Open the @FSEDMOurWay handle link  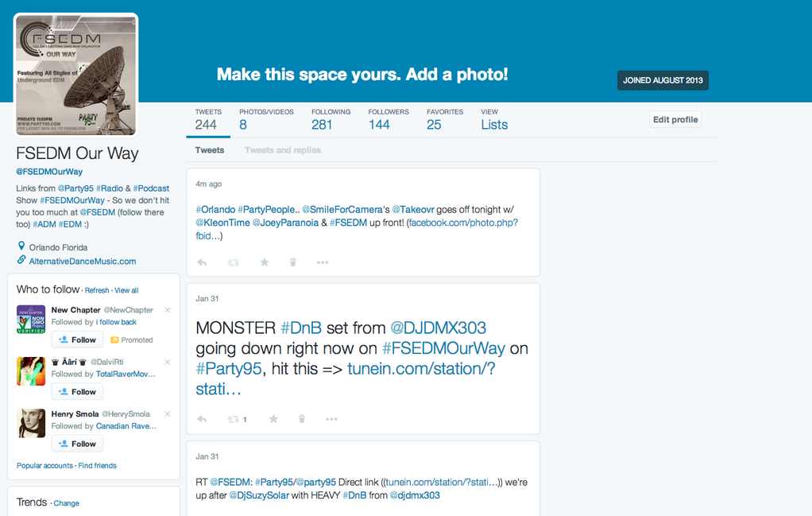49,172
